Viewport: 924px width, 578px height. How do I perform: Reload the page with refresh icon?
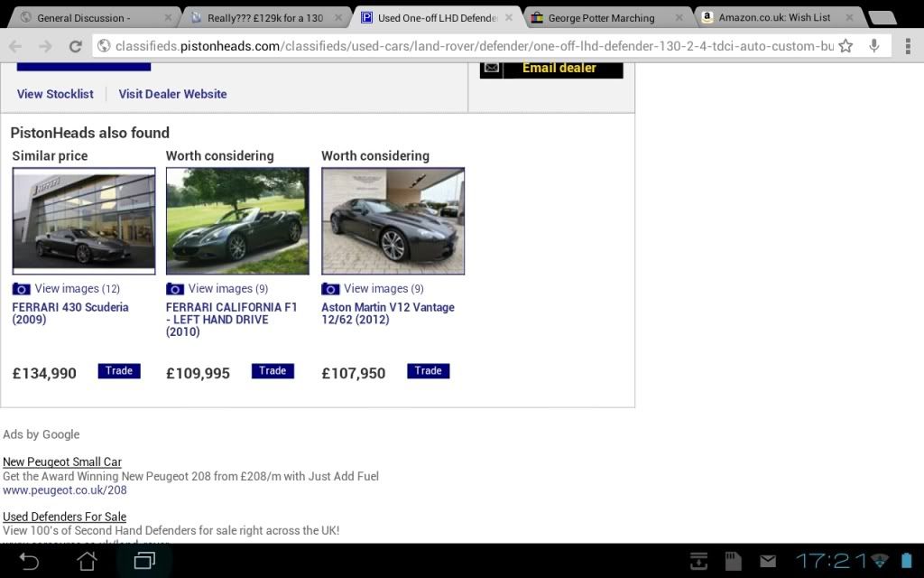point(75,46)
